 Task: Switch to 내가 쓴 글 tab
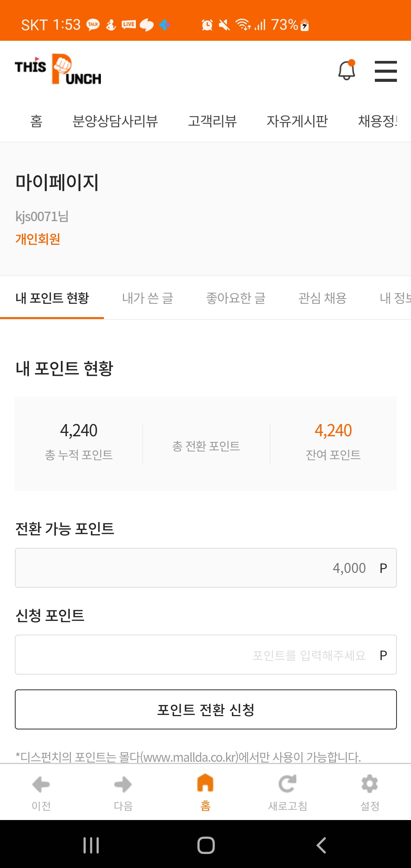[148, 298]
